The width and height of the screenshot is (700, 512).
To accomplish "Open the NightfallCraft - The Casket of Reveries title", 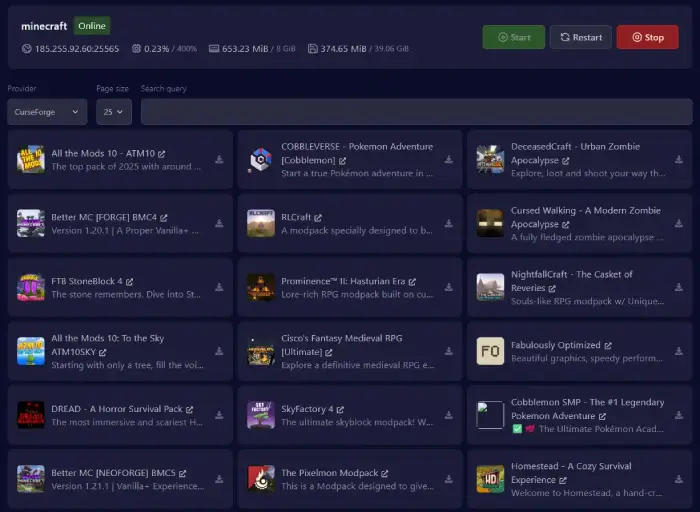I will (571, 281).
